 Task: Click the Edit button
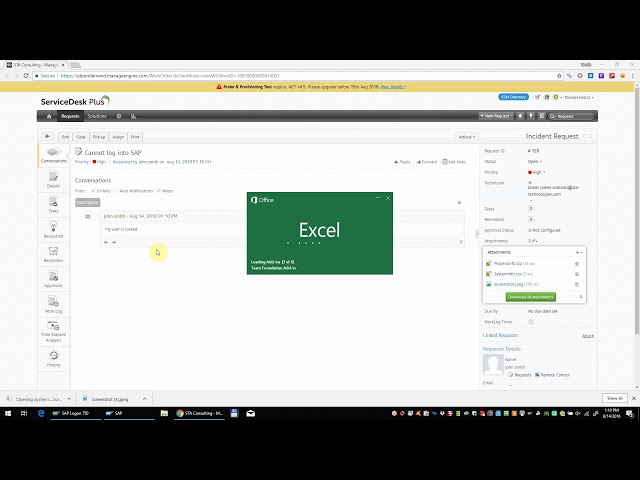pos(65,137)
